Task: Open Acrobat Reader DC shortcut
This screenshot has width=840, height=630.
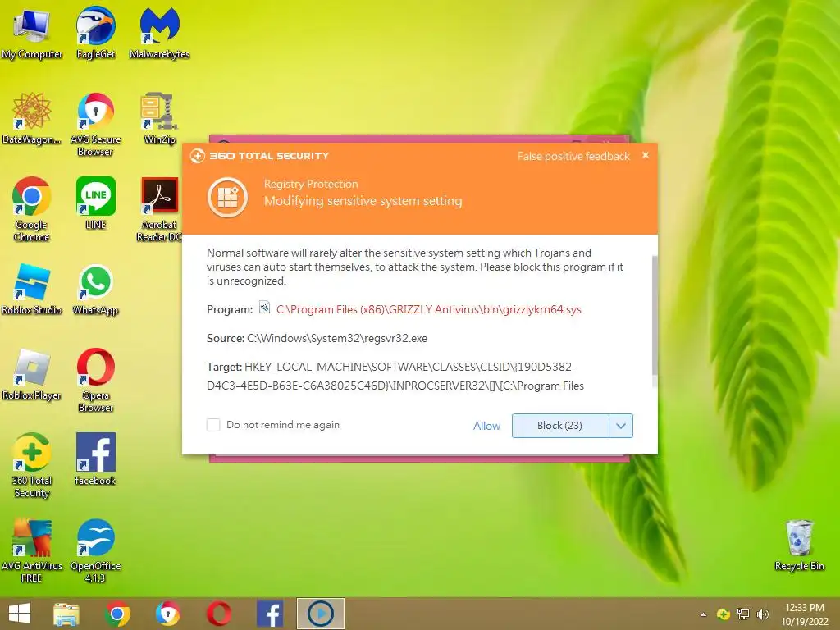Action: [x=159, y=209]
